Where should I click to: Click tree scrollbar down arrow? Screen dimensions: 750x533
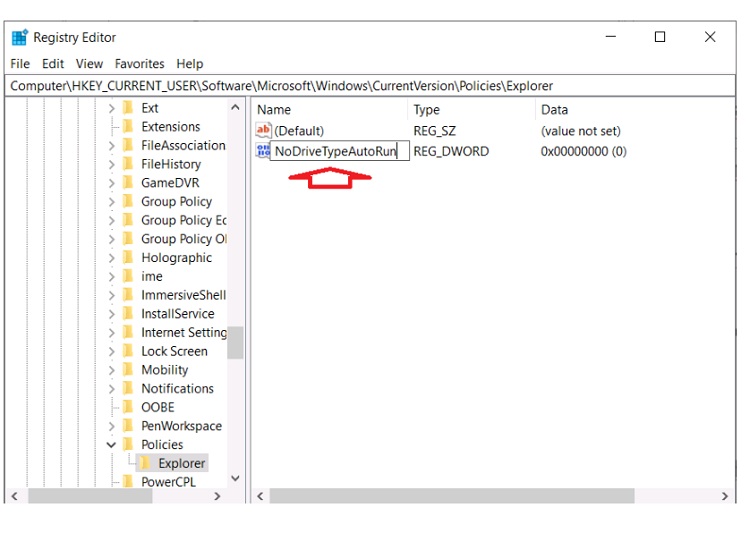235,478
